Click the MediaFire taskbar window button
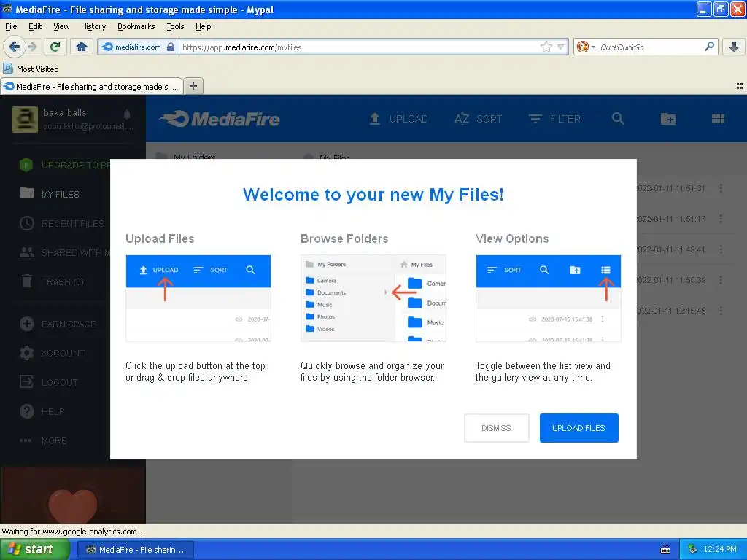 coord(135,550)
